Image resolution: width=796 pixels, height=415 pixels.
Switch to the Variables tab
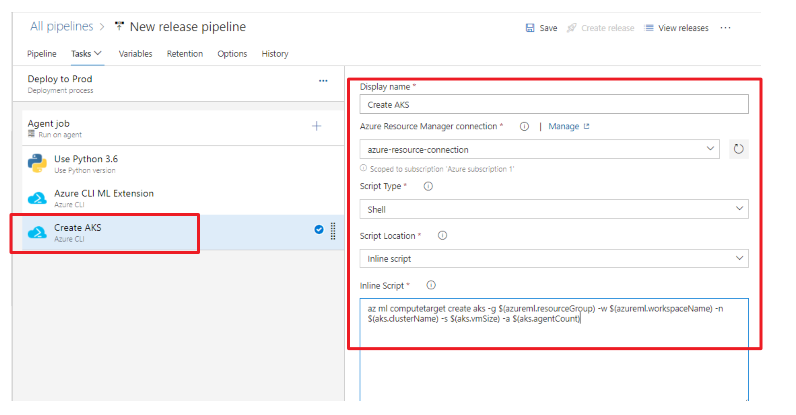[136, 54]
